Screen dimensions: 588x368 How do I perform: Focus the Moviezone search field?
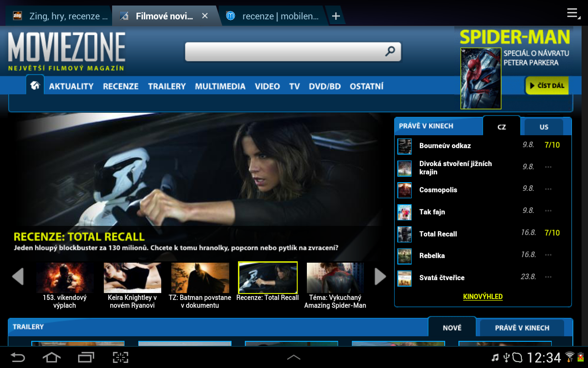pos(293,52)
